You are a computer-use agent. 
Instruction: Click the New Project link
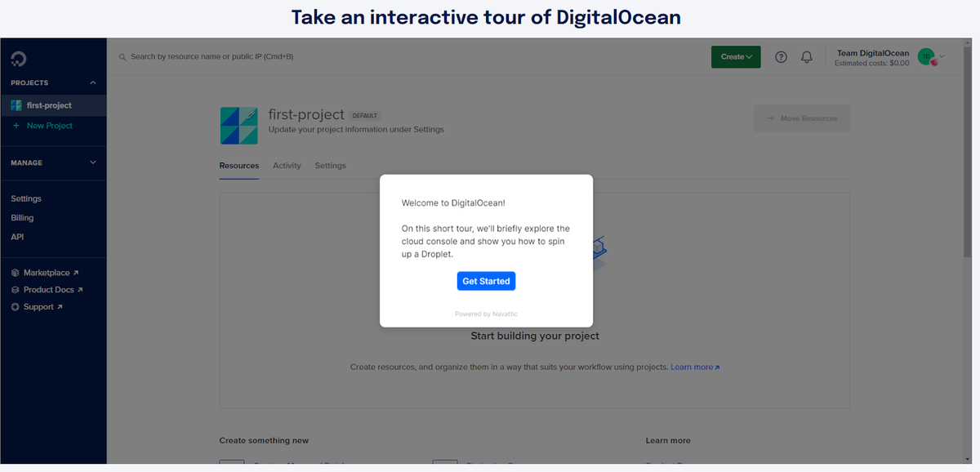(50, 126)
